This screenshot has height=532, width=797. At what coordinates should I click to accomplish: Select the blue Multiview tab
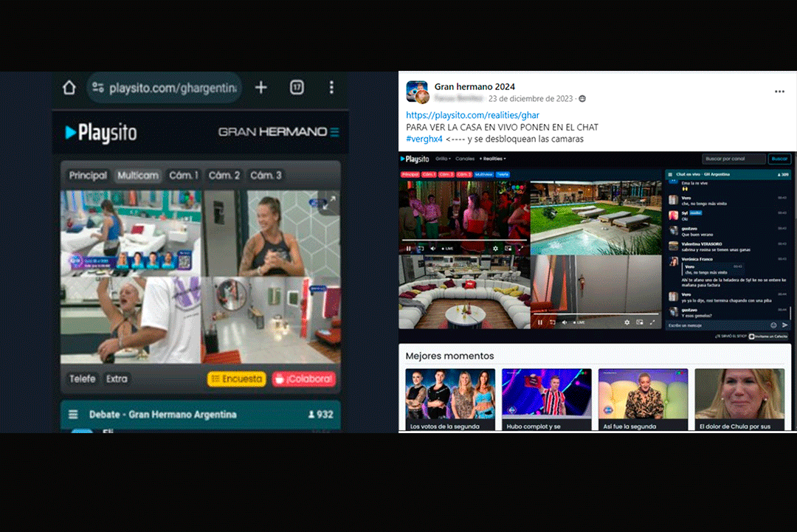click(x=484, y=174)
